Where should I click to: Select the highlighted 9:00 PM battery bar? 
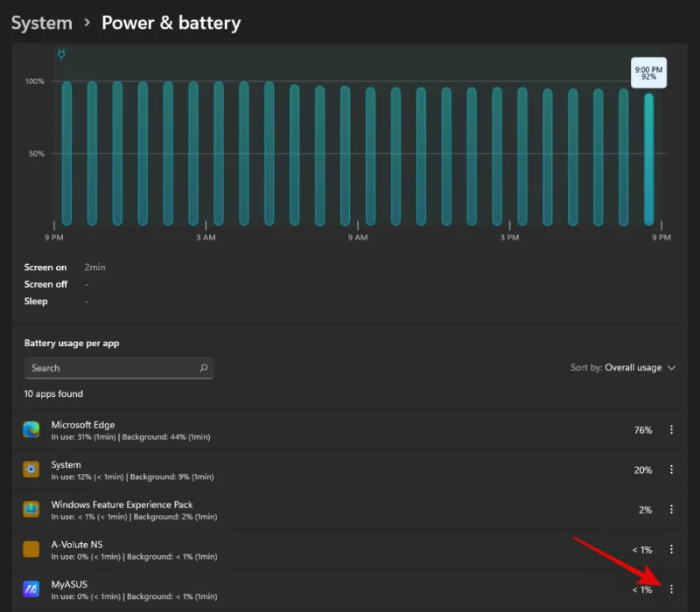point(648,159)
